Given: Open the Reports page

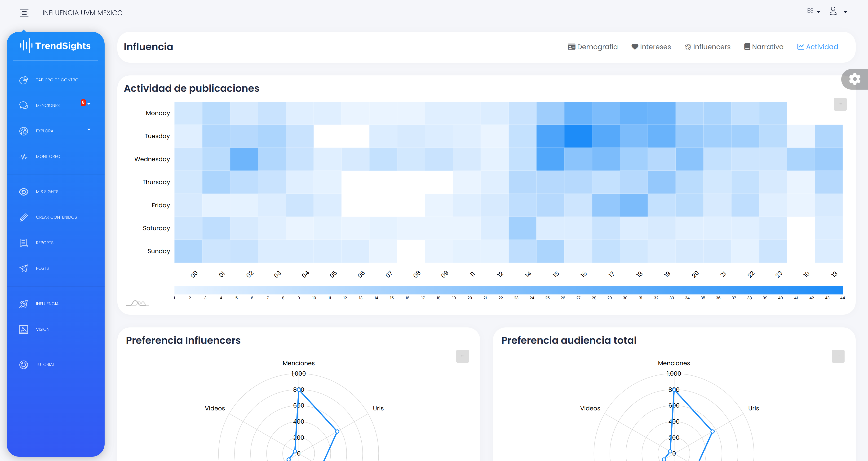Looking at the screenshot, I should point(44,243).
